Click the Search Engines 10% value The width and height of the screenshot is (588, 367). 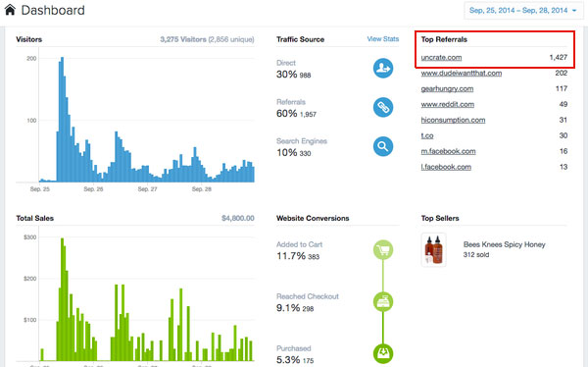pos(287,152)
